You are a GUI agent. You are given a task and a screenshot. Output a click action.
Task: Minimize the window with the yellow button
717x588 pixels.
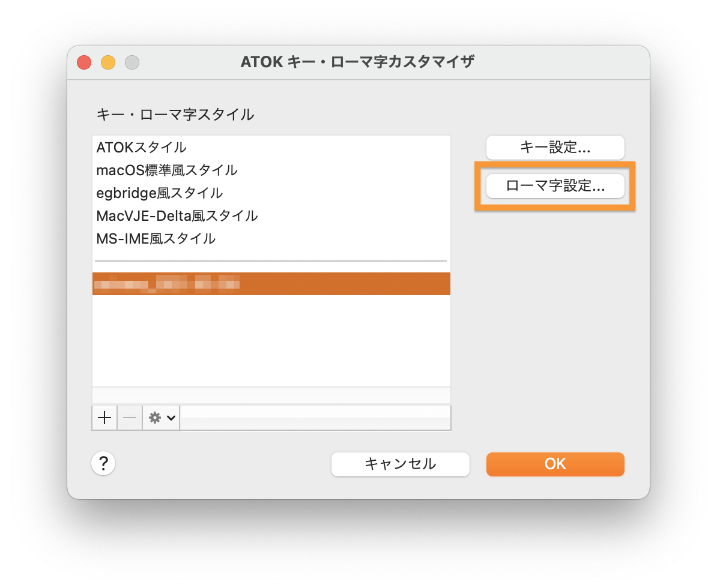click(108, 62)
